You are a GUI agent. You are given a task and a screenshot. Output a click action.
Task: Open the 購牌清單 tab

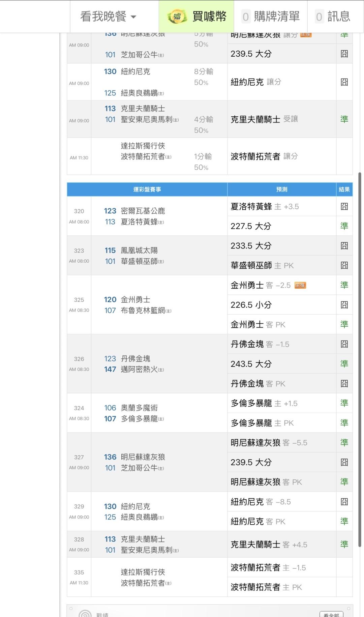[x=271, y=17]
